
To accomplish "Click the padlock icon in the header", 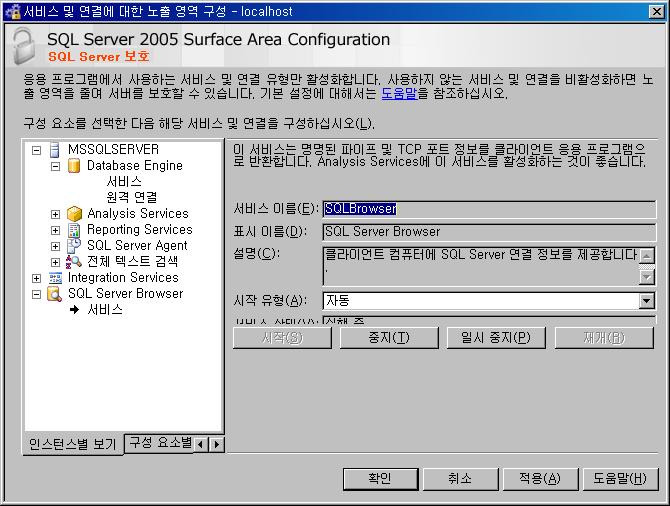I will pyautogui.click(x=24, y=46).
